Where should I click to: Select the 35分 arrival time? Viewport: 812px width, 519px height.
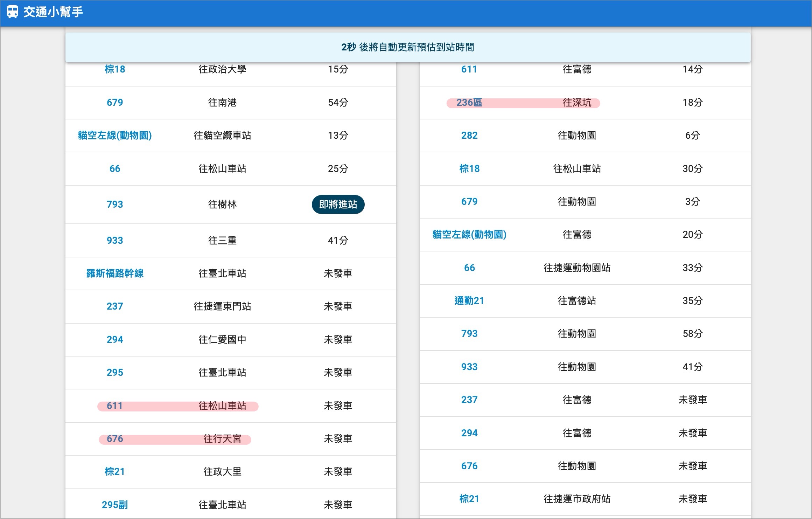click(693, 301)
